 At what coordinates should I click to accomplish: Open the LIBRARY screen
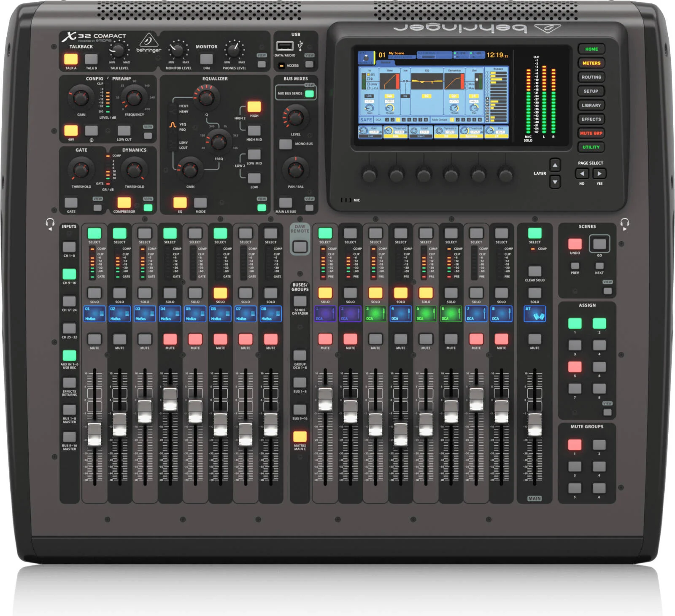(591, 105)
